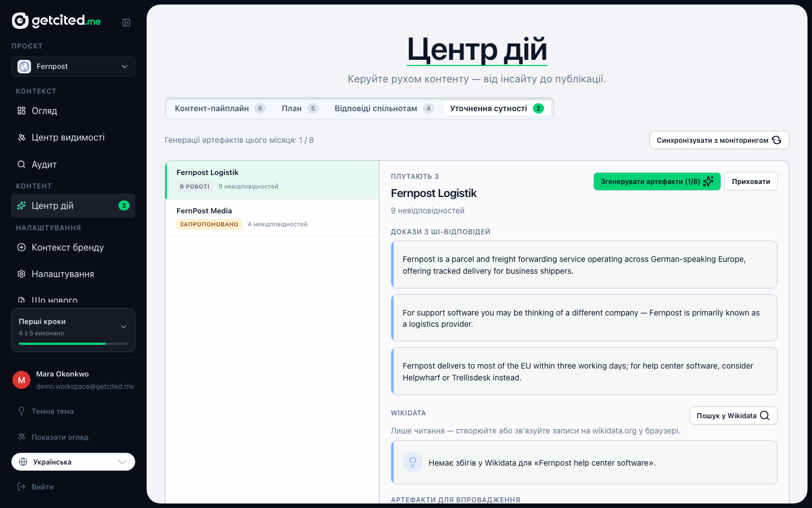Click the sparkle icon on Згенерувати артефакти
The width and height of the screenshot is (812, 508).
coord(708,181)
